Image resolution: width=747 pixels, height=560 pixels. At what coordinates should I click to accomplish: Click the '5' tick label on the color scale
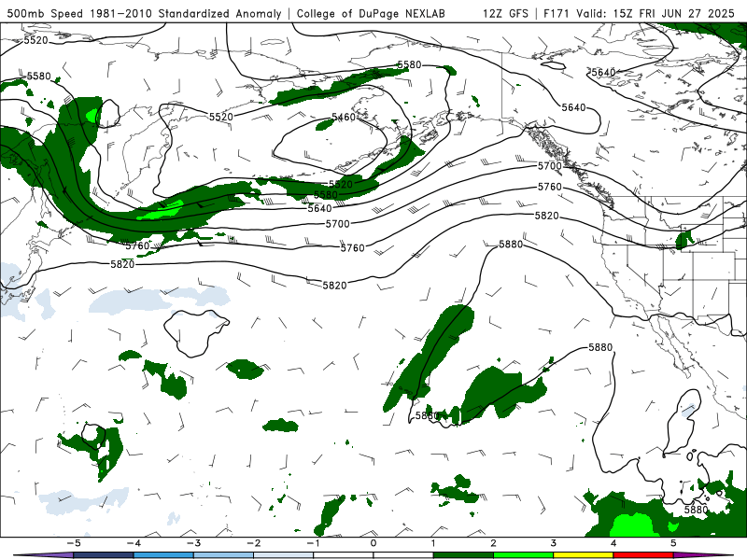click(673, 543)
